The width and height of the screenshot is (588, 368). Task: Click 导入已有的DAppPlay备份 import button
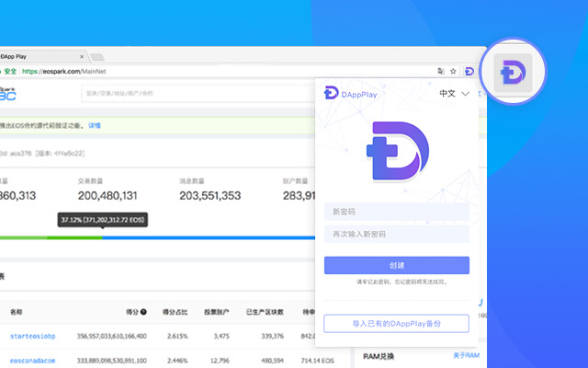(x=396, y=324)
